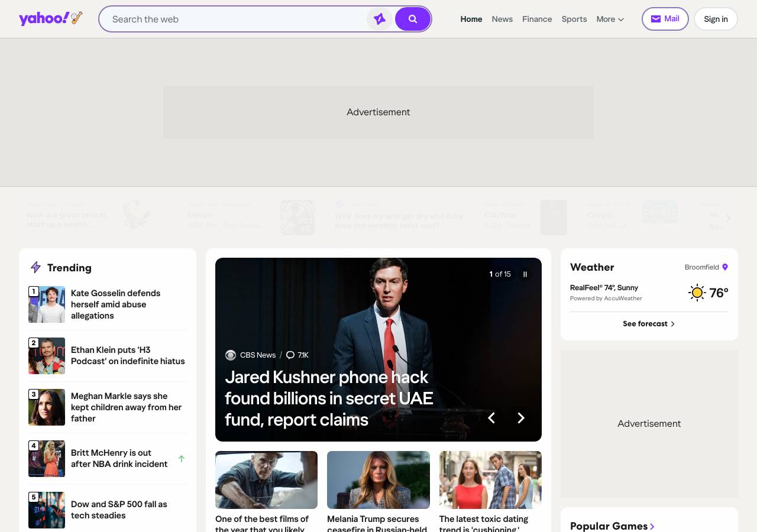Click Kate Gosselin story thumbnail
Viewport: 757px width, 532px height.
point(47,304)
